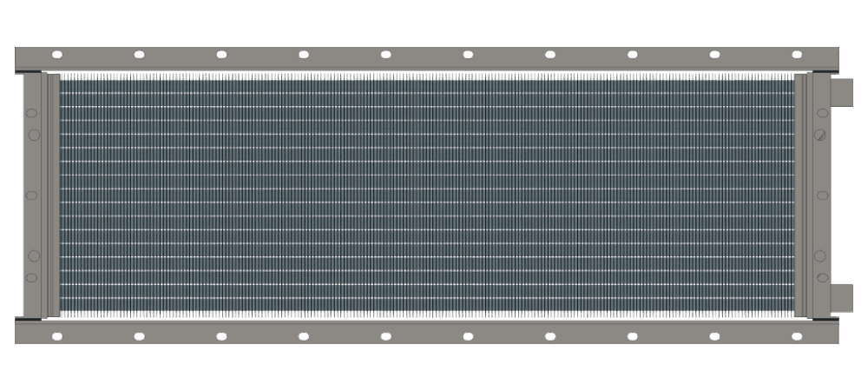
Task: Click the fifth hole from left on top flange
Action: point(385,55)
